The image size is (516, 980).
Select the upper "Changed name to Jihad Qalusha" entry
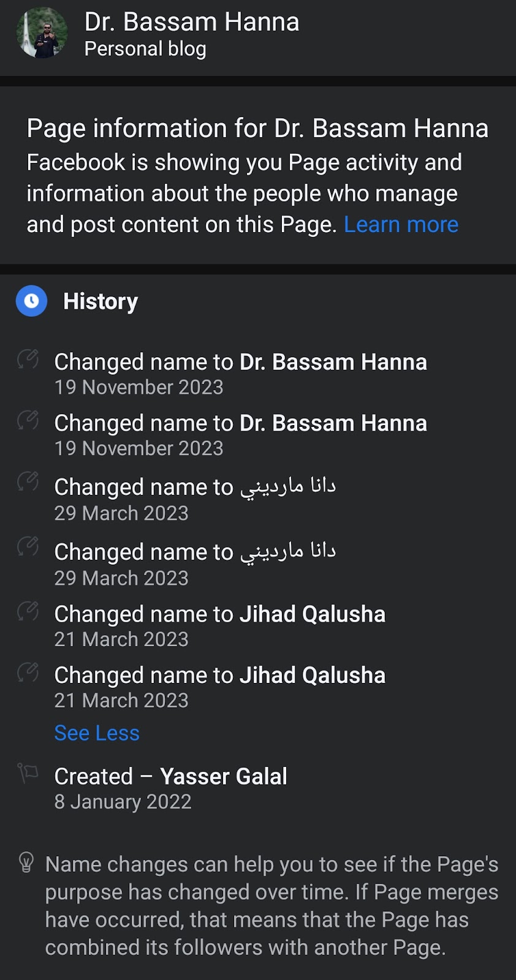[x=219, y=614]
